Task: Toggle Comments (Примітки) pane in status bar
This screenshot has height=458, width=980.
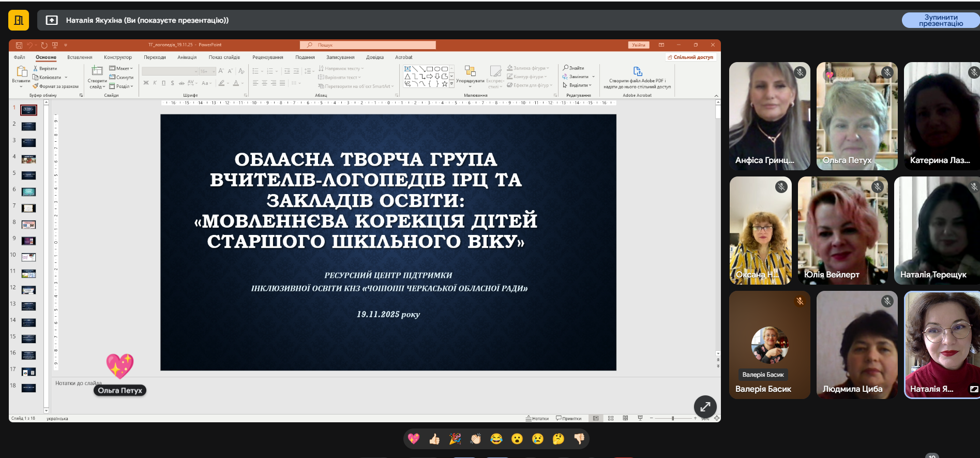Action: pyautogui.click(x=569, y=418)
